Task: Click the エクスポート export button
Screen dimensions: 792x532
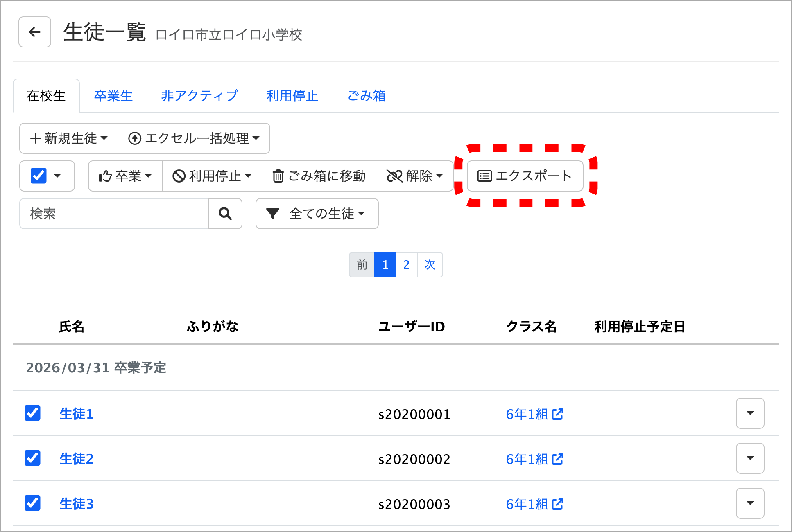Action: (x=525, y=176)
